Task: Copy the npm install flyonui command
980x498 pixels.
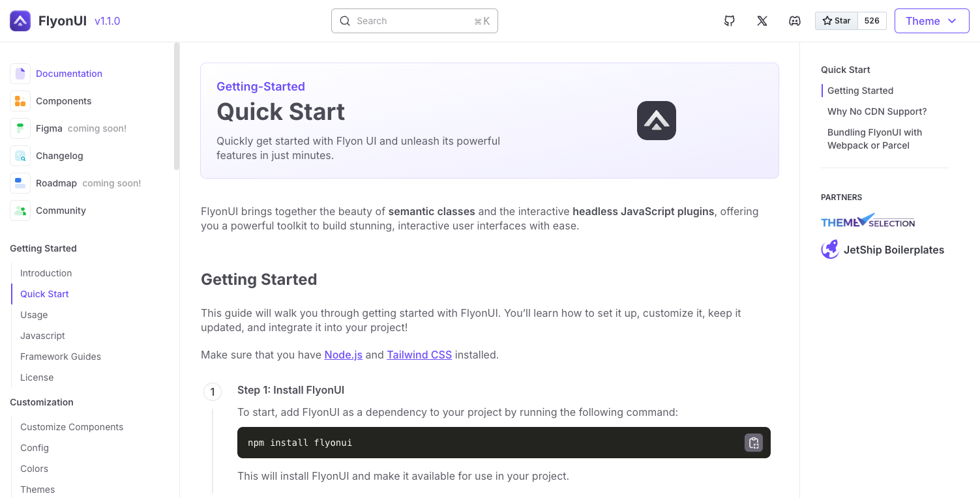Action: [754, 443]
